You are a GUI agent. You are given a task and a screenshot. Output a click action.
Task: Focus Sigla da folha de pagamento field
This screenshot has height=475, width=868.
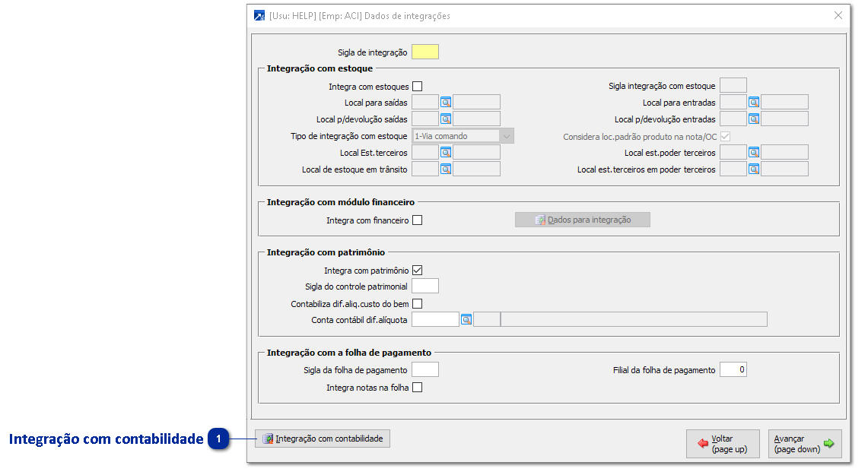point(425,369)
